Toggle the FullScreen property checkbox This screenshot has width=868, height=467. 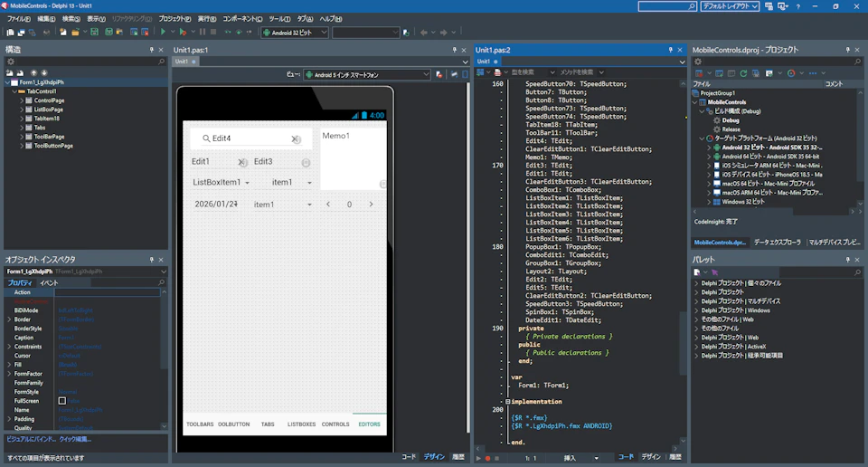click(62, 401)
